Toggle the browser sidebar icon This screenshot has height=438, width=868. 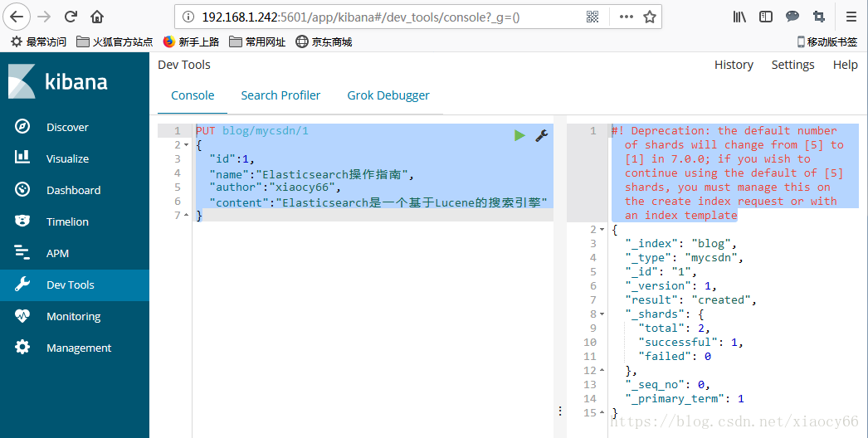(766, 17)
